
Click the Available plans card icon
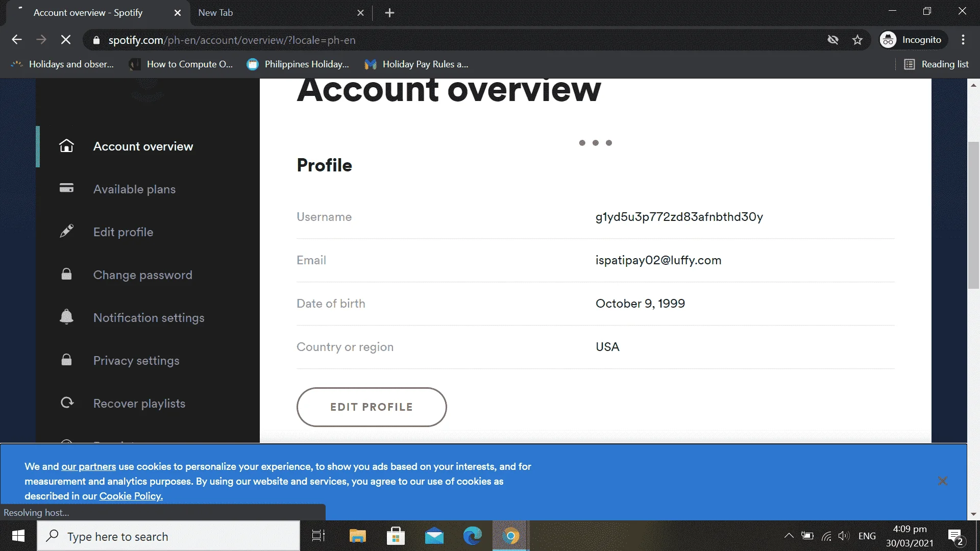tap(66, 188)
